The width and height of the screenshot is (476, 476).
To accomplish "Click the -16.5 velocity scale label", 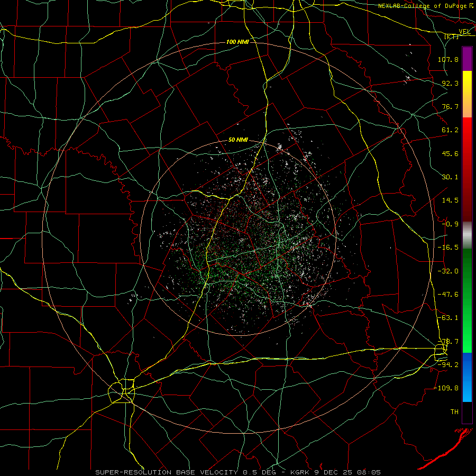I will click(448, 248).
